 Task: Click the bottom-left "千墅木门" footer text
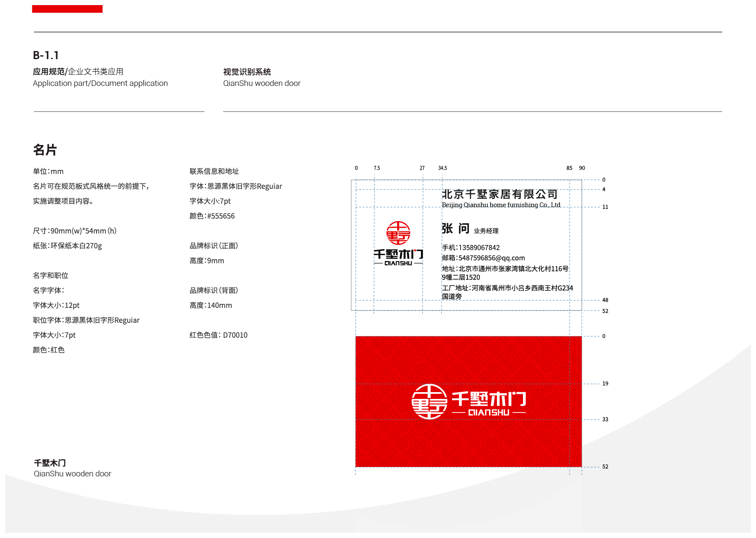click(50, 463)
